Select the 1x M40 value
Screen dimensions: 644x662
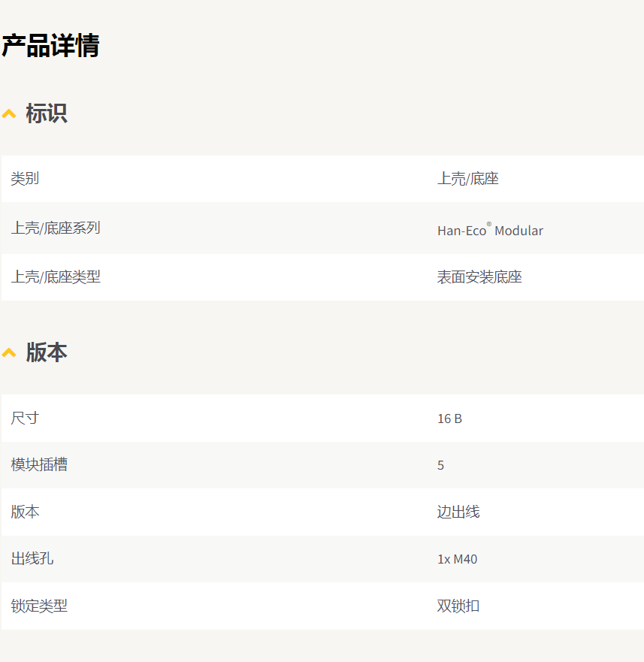(458, 559)
